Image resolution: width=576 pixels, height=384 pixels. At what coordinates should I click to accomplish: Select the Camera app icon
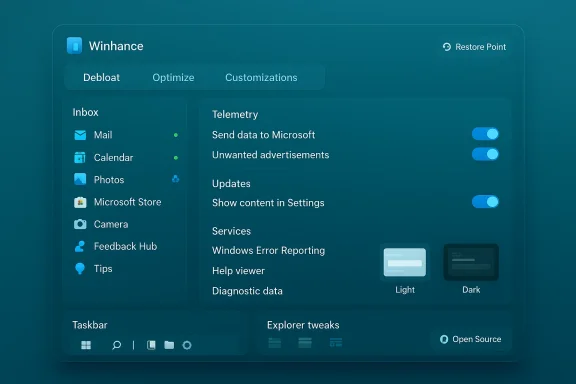point(80,224)
